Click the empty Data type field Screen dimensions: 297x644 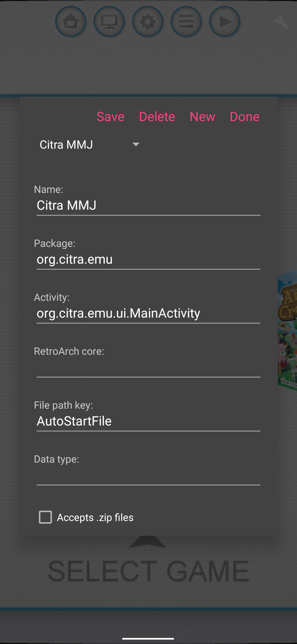(x=148, y=476)
